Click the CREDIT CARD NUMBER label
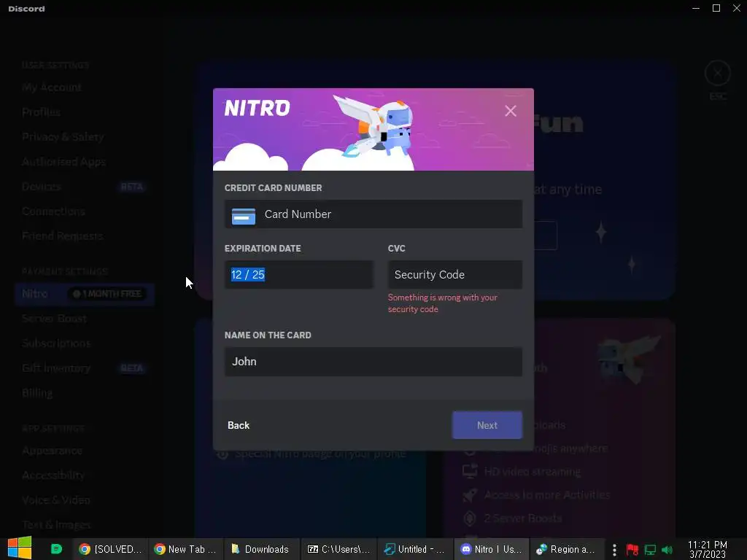 (273, 188)
